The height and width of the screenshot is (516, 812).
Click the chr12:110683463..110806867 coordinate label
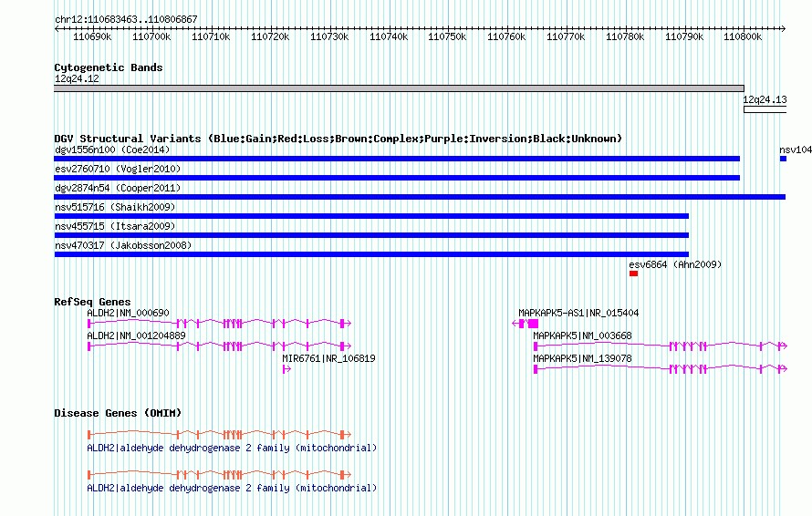click(126, 19)
